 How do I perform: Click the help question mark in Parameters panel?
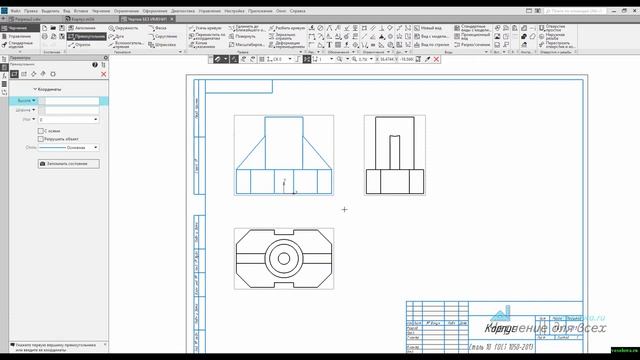(95, 65)
